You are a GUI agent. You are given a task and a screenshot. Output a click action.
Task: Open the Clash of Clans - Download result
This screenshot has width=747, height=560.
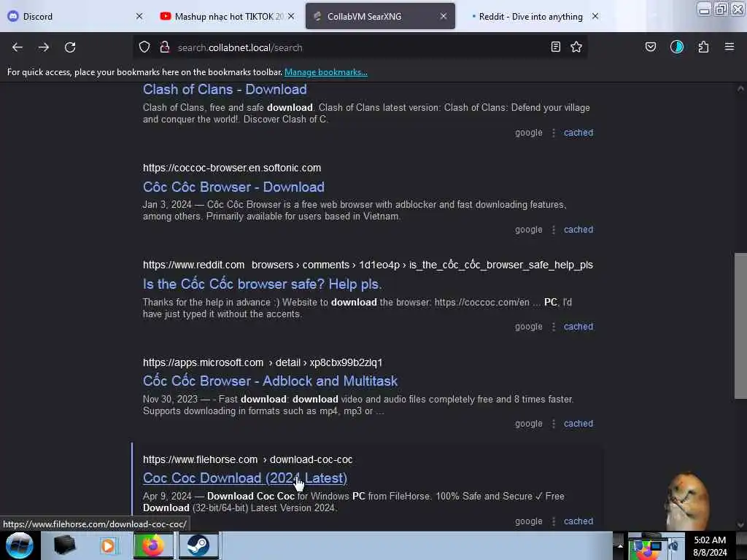pos(225,90)
